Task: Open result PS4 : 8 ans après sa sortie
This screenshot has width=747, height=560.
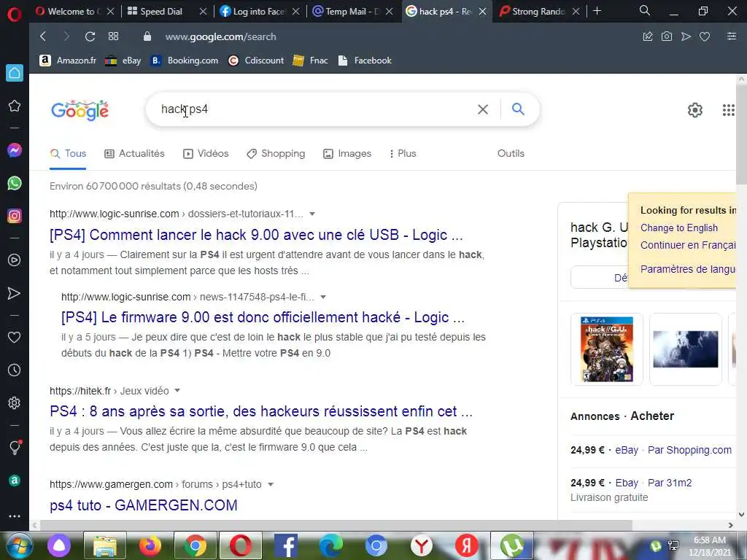Action: [x=261, y=411]
